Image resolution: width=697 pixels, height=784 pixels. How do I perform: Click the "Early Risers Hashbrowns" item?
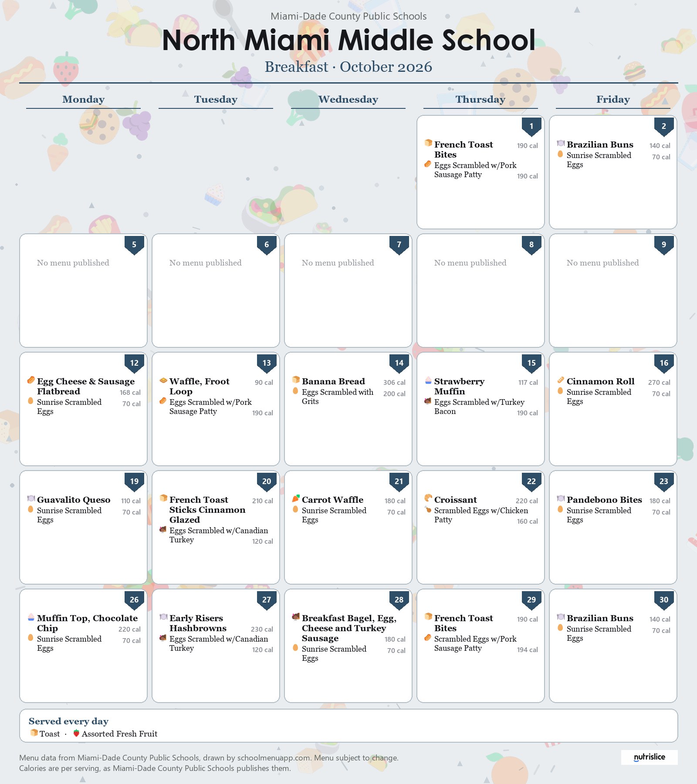tap(198, 623)
